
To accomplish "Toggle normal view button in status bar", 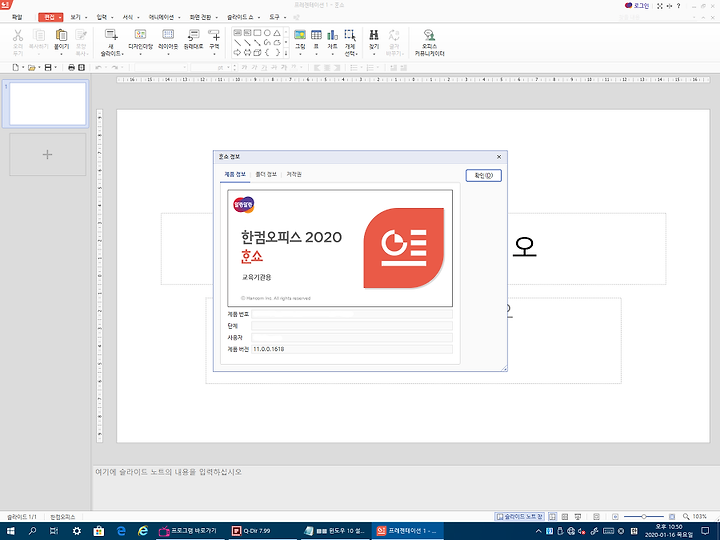I will point(552,517).
